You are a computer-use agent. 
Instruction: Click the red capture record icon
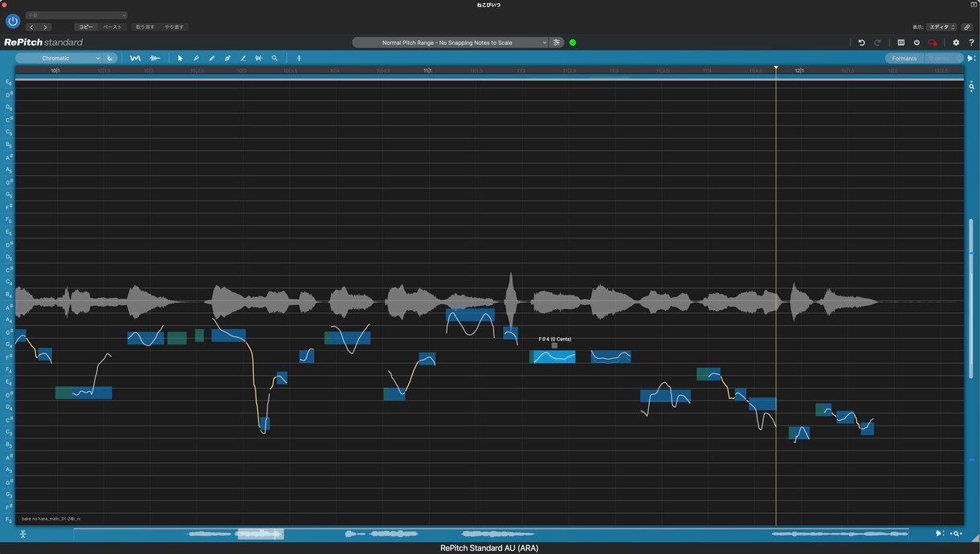933,43
